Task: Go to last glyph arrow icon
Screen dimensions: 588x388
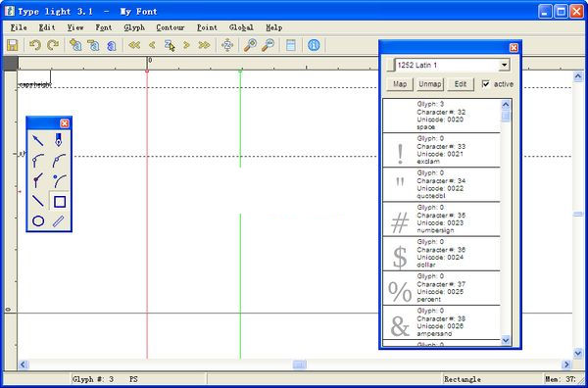Action: [x=204, y=45]
